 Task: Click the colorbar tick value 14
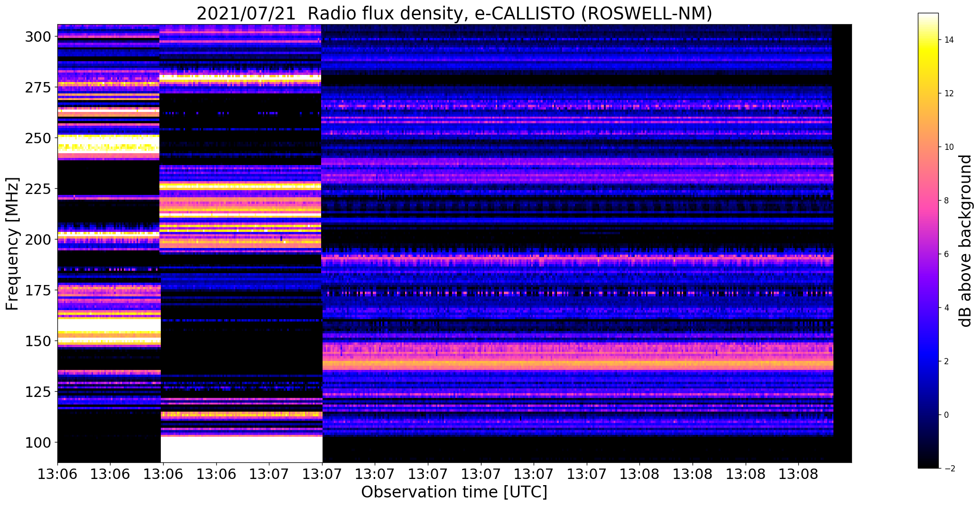(x=949, y=40)
